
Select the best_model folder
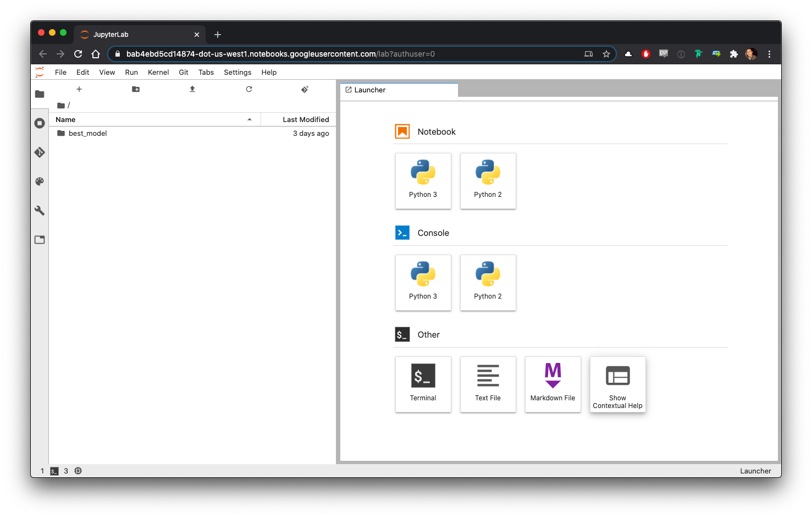tap(192, 134)
